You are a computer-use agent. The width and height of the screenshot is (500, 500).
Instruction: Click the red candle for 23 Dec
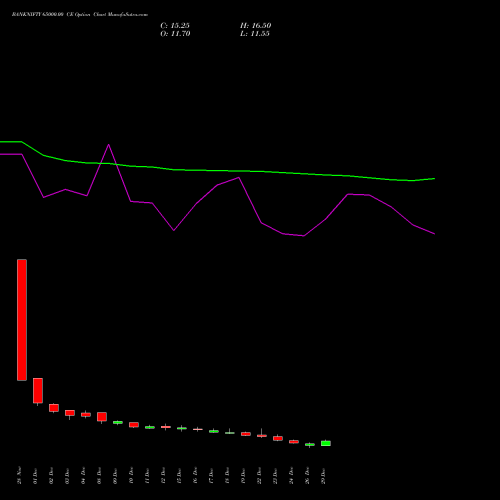point(278,438)
